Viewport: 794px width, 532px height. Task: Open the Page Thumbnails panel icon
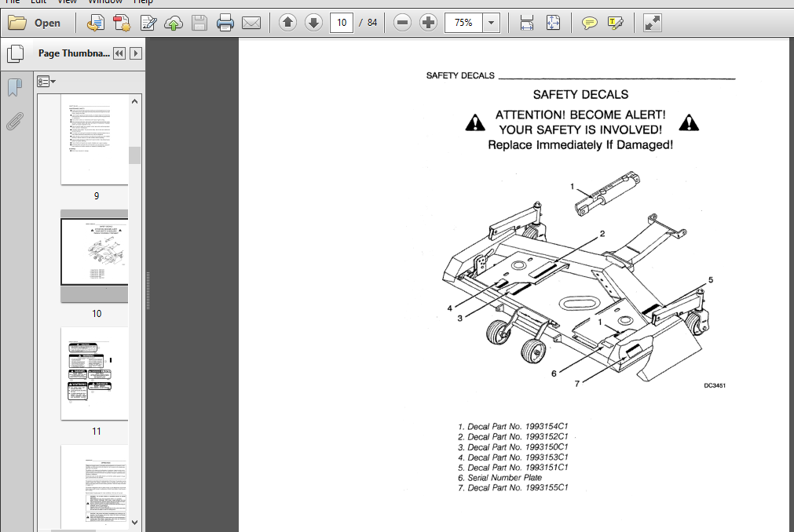pos(15,53)
